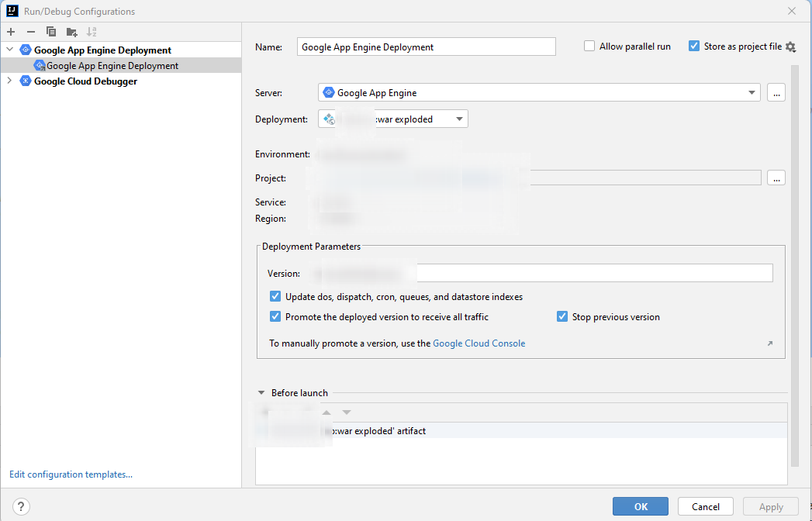Click the Version input field
The height and width of the screenshot is (521, 812).
pos(543,273)
